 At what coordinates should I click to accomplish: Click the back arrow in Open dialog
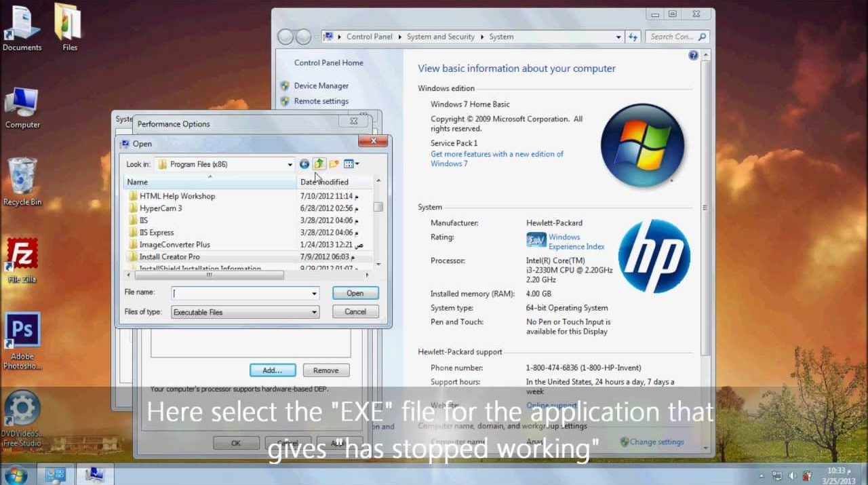click(304, 164)
